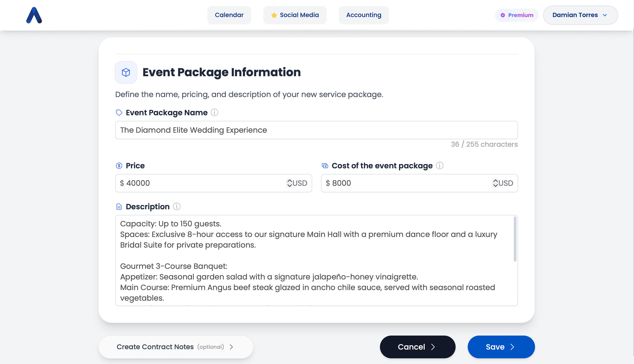
Task: Click the description text area scrollbar
Action: (515, 239)
